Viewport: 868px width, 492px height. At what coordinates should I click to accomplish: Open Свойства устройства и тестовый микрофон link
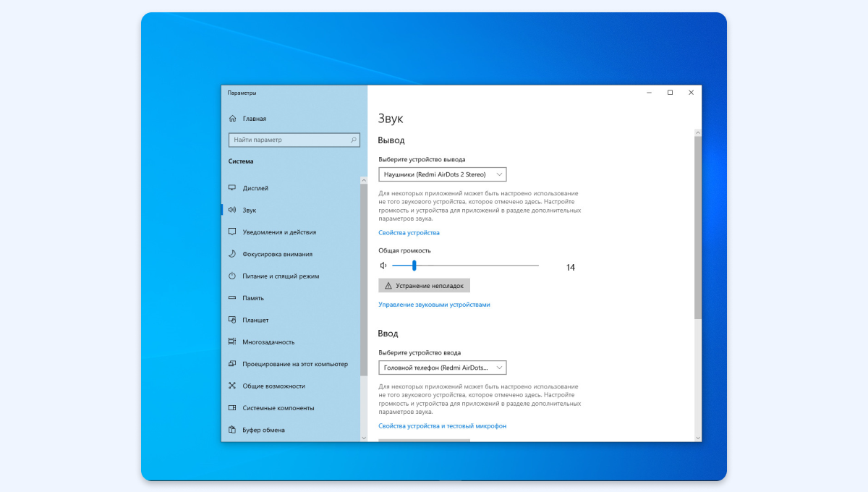[x=442, y=426]
